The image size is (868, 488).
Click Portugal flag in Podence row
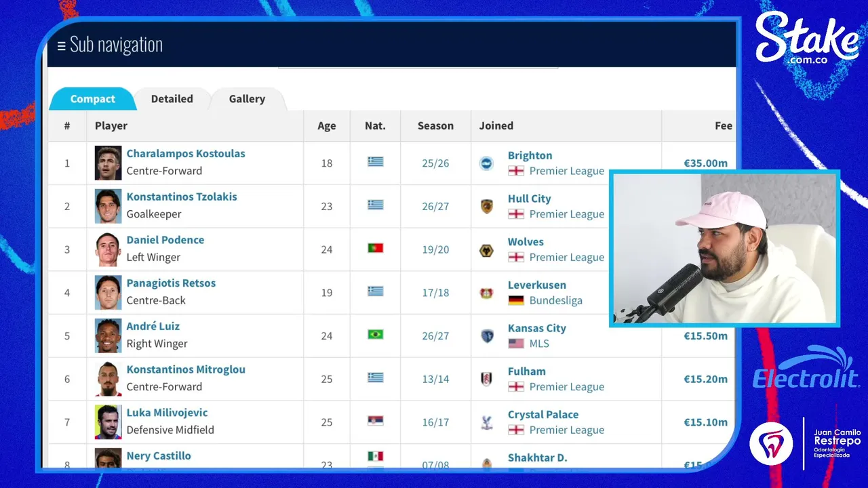(x=375, y=248)
